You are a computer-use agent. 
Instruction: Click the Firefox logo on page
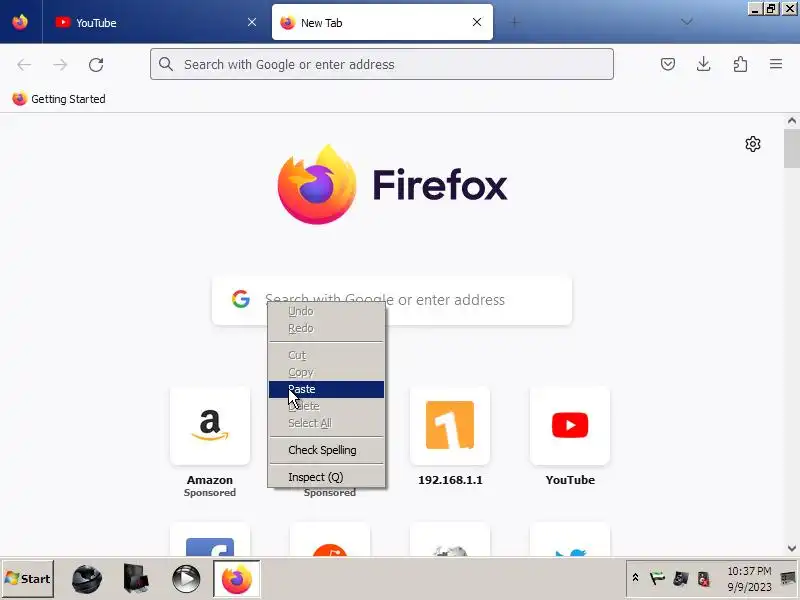[x=317, y=185]
